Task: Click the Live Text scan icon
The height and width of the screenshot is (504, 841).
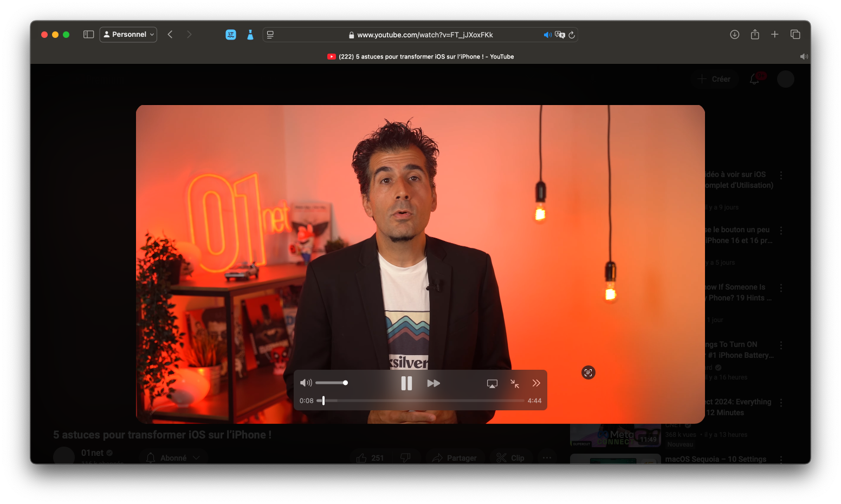Action: pyautogui.click(x=588, y=372)
